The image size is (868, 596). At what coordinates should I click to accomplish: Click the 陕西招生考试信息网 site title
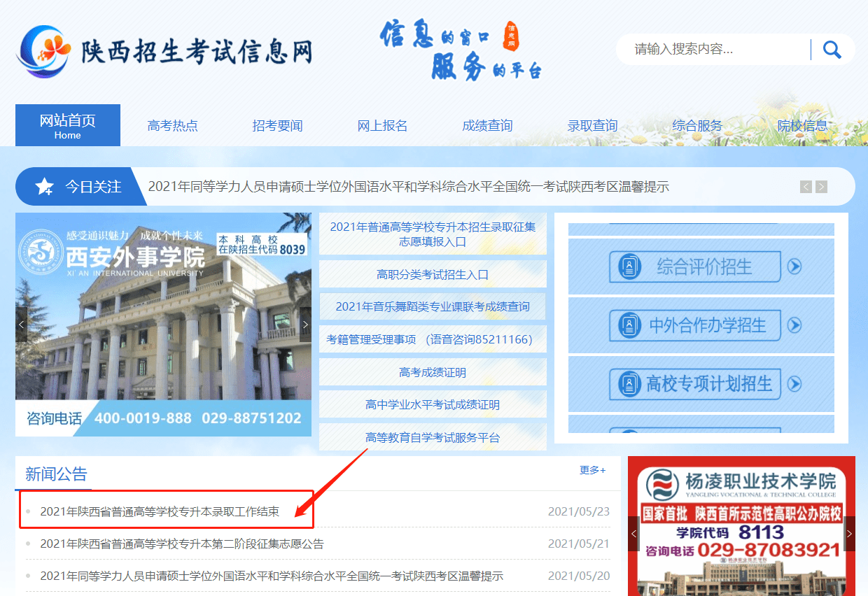[196, 52]
